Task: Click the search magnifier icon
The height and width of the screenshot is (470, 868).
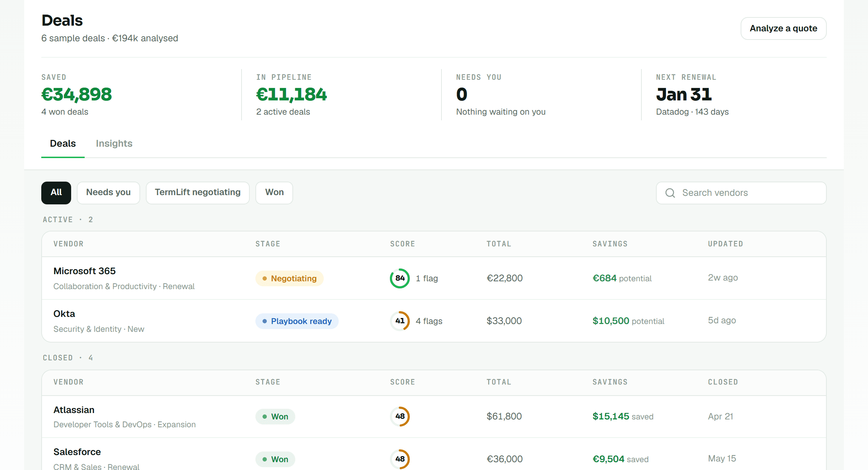Action: [x=670, y=193]
